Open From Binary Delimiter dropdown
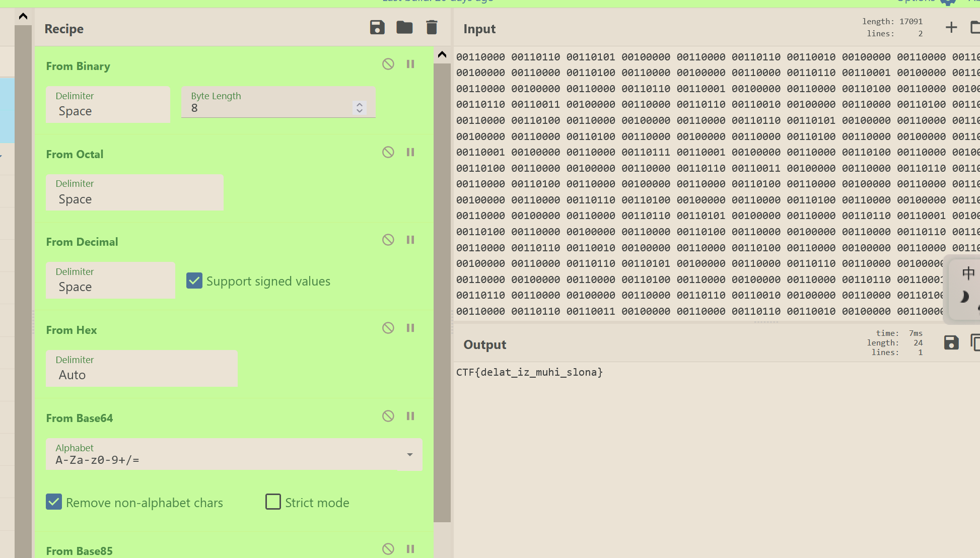 pos(108,105)
